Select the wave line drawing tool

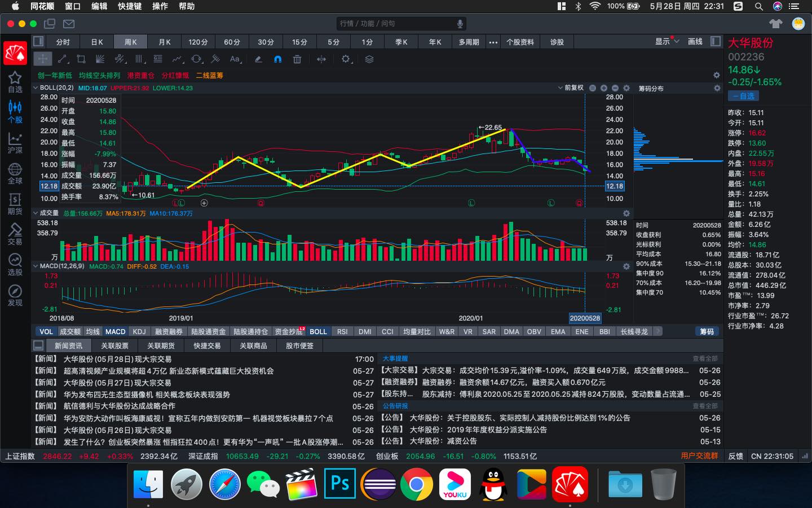coord(178,59)
